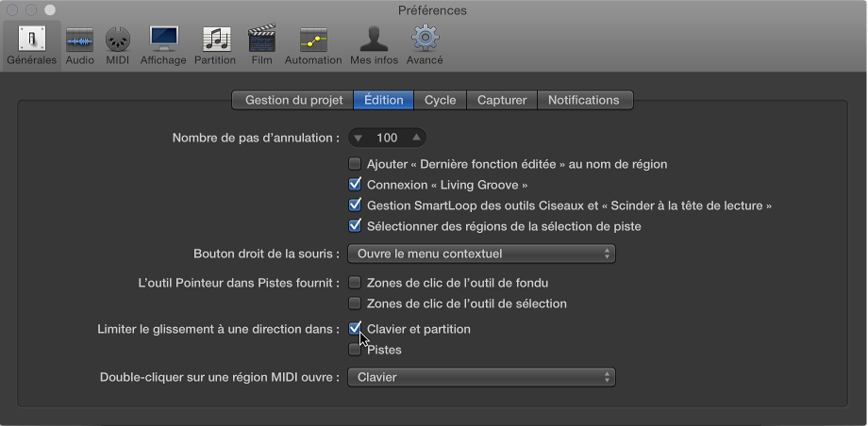Switch to the Cycle tab
The width and height of the screenshot is (868, 426).
440,100
